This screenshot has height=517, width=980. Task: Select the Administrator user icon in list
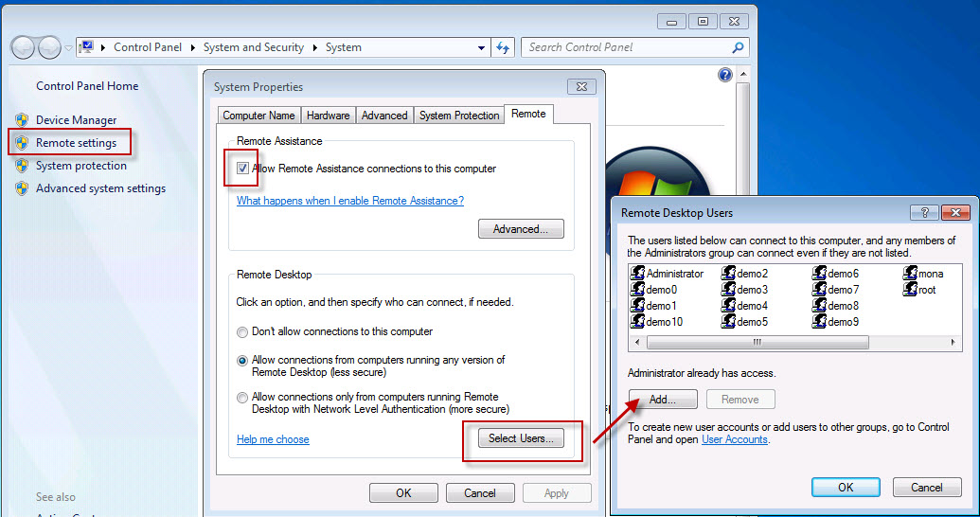(x=637, y=274)
